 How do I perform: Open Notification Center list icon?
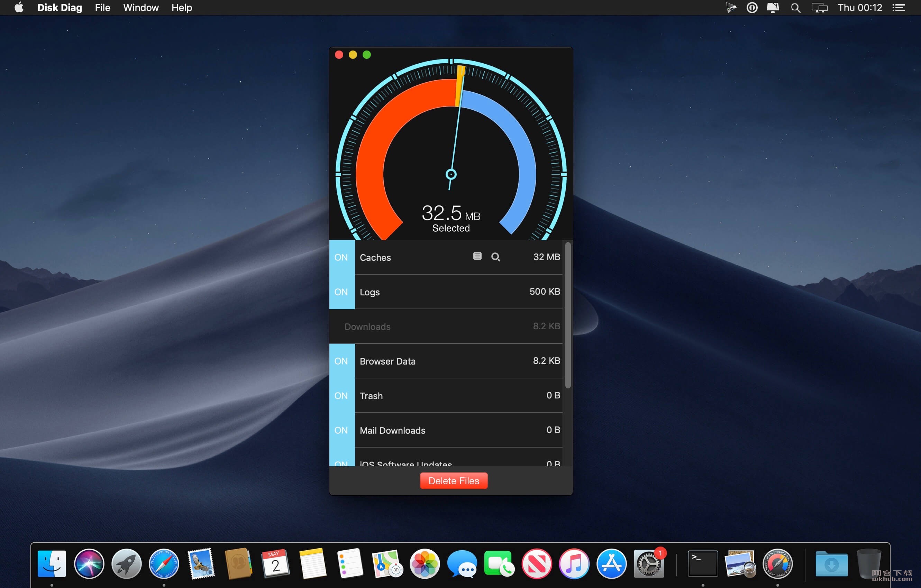pyautogui.click(x=899, y=8)
